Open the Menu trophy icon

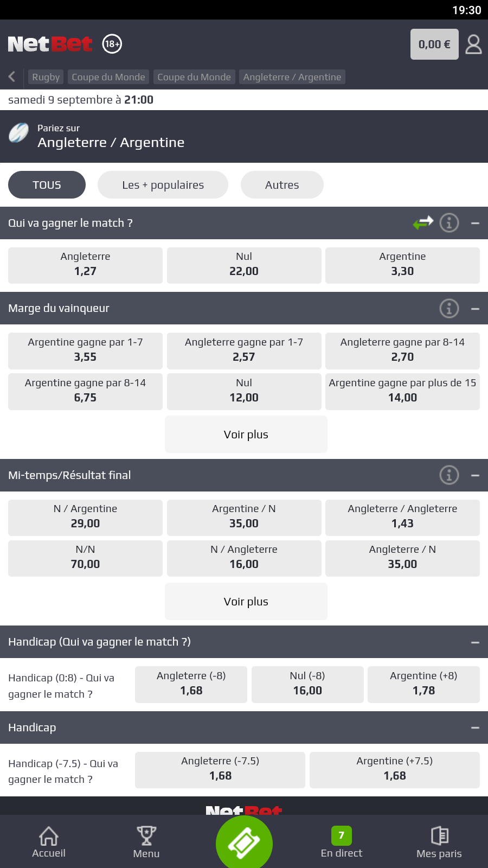146,843
